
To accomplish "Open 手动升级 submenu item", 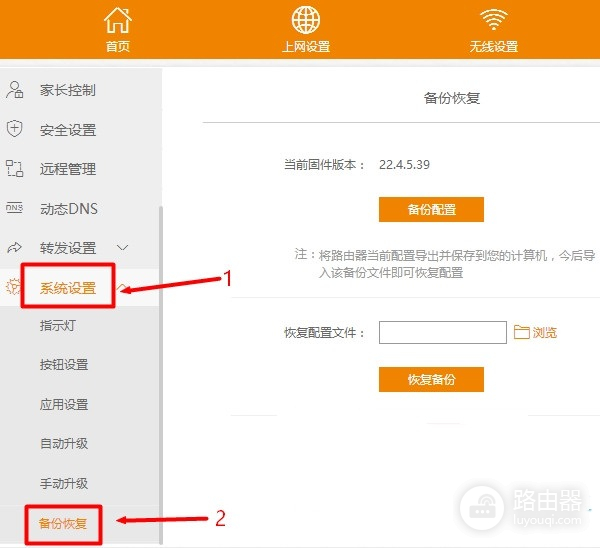I will coord(64,483).
